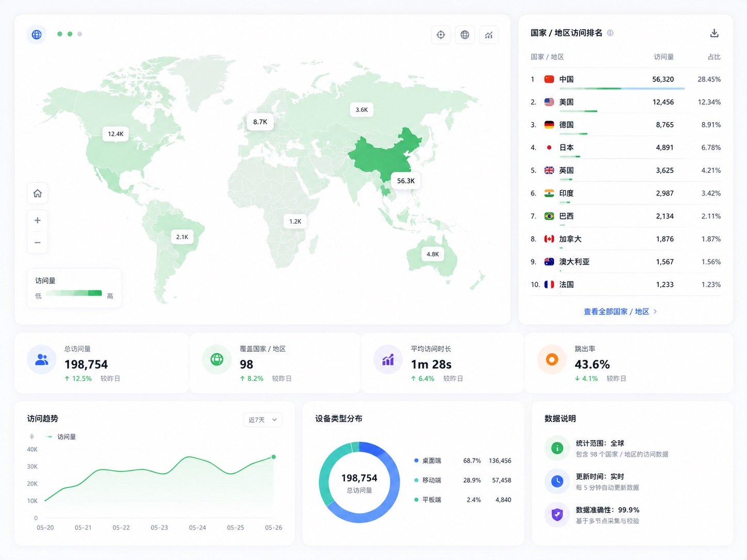Click the info icon beside ranking title
Viewport: 747px width, 560px height.
610,33
